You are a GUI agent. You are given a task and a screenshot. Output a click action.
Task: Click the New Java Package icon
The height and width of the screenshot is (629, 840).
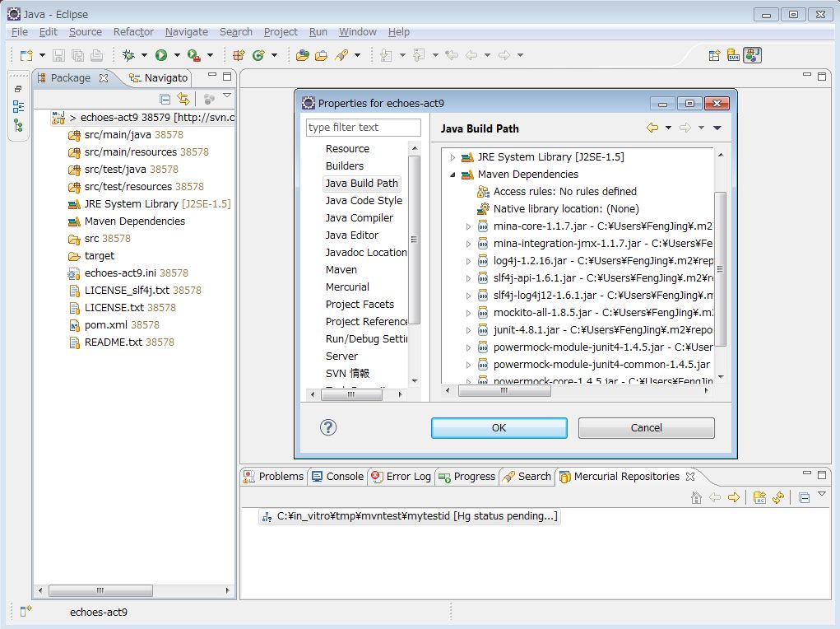[239, 55]
